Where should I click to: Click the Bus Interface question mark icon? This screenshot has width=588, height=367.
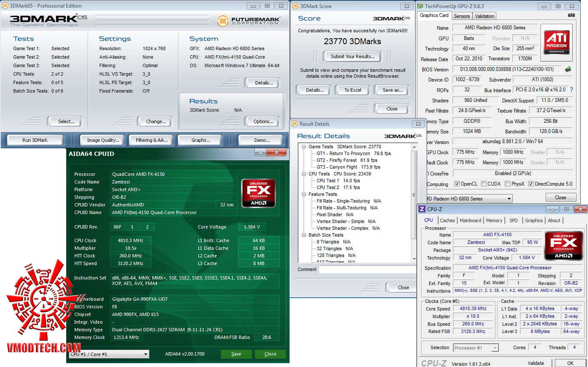click(x=571, y=90)
